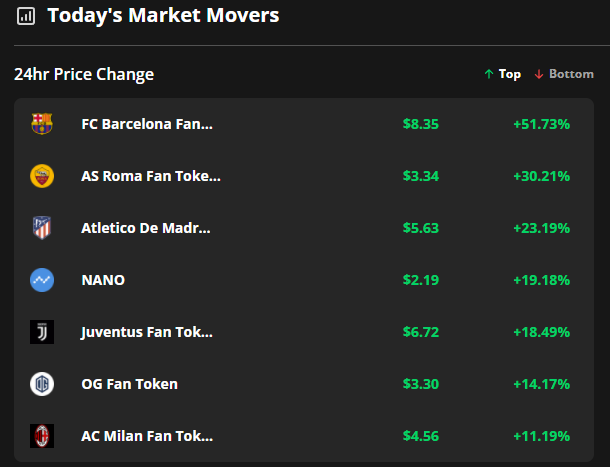Open the Atletico De Madrid token link
Viewport: 610px width, 467px height.
(146, 228)
